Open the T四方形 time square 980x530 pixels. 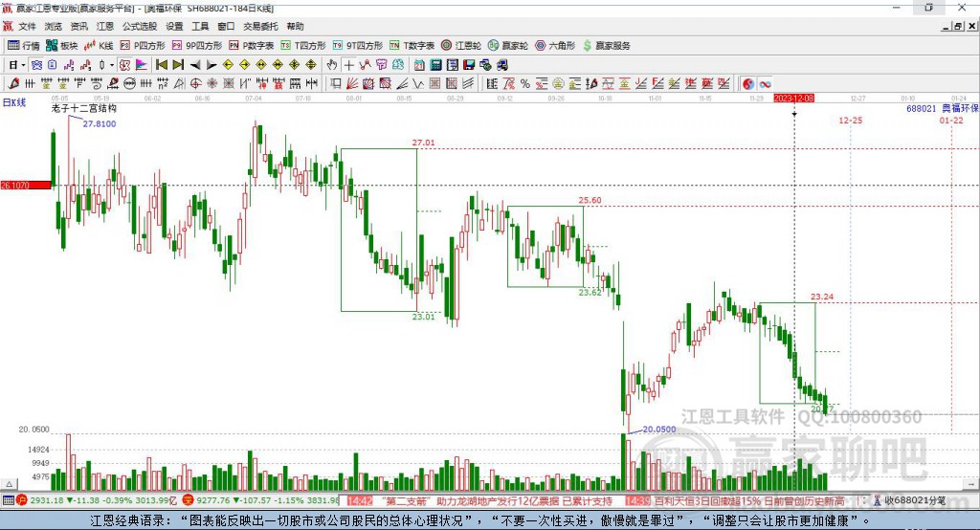(x=303, y=46)
